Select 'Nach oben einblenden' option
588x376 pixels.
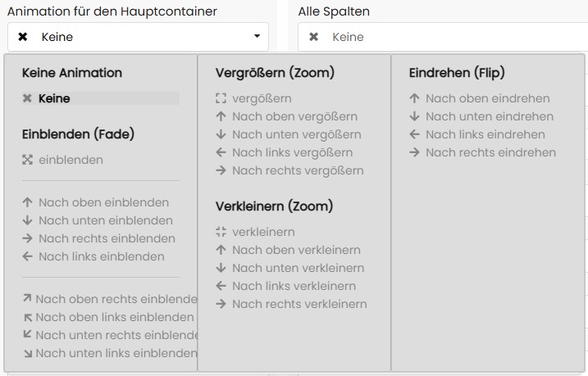coord(103,202)
